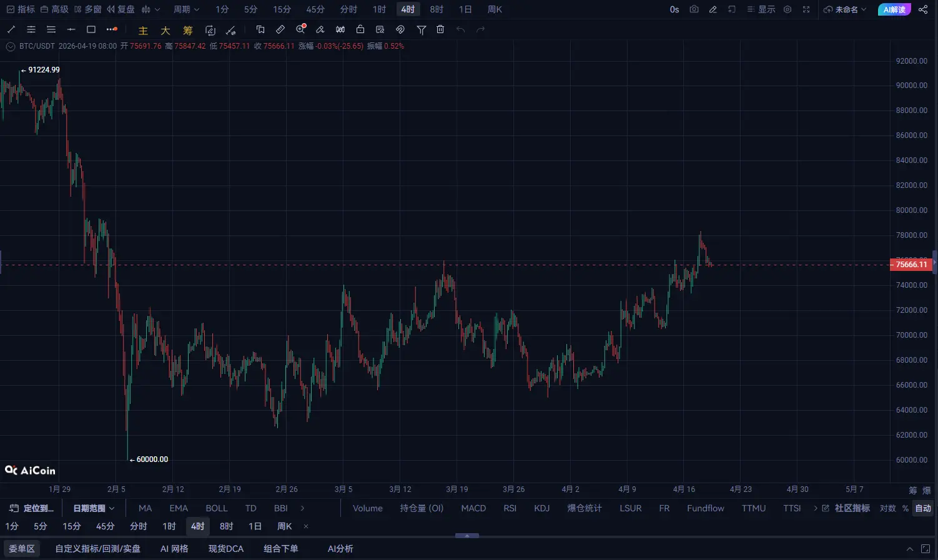This screenshot has width=938, height=560.
Task: Click the 复盘 replay button
Action: pos(121,9)
